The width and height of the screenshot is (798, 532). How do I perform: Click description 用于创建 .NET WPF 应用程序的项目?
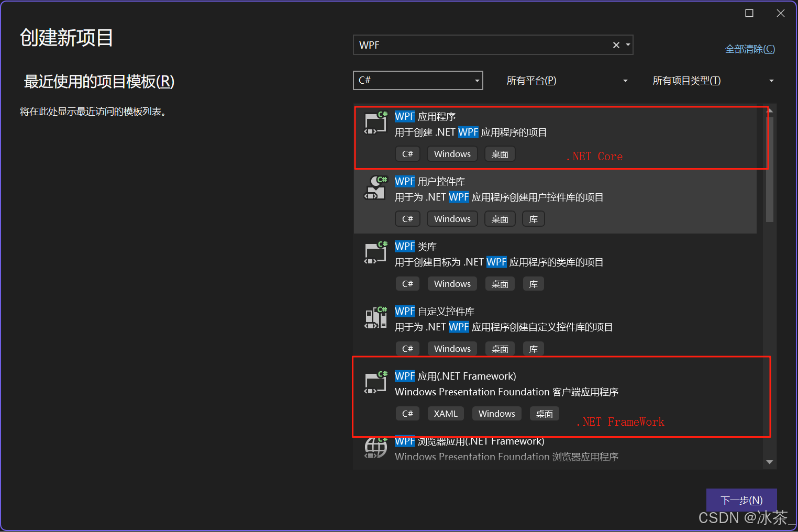pos(471,132)
